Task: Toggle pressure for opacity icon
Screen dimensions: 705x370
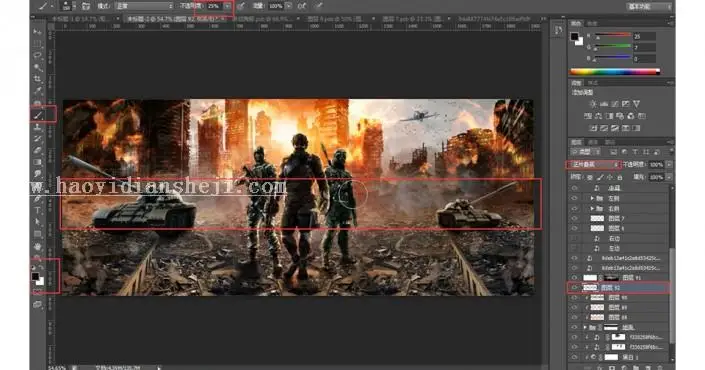Action: tap(241, 6)
